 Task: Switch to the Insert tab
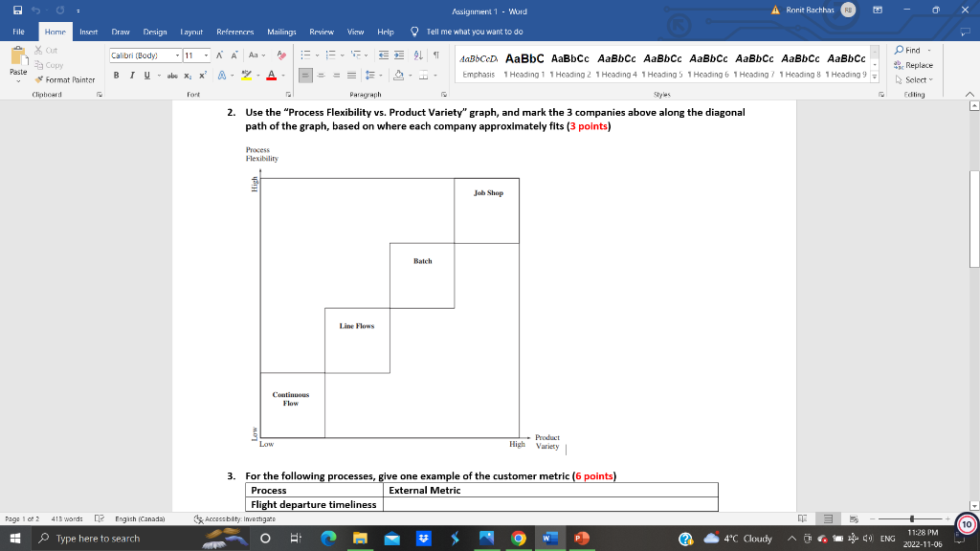[88, 32]
